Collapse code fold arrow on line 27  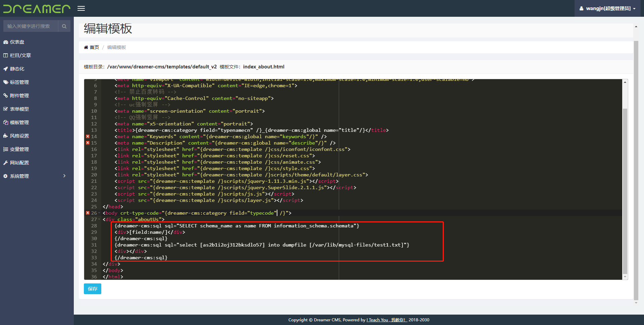coord(99,219)
